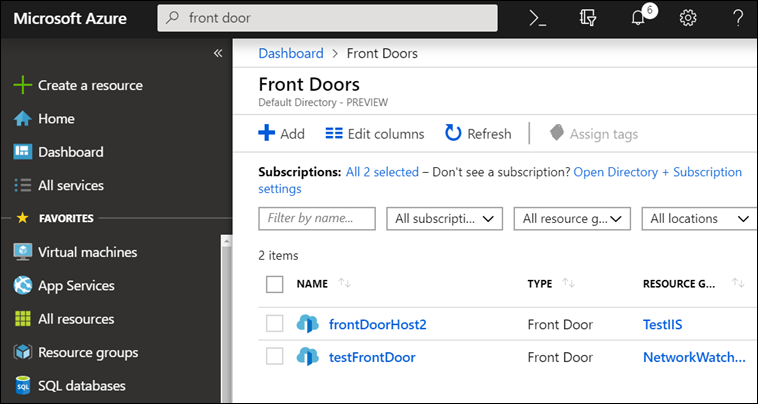The height and width of the screenshot is (404, 758).
Task: Open App Services from favorites
Action: pos(76,286)
